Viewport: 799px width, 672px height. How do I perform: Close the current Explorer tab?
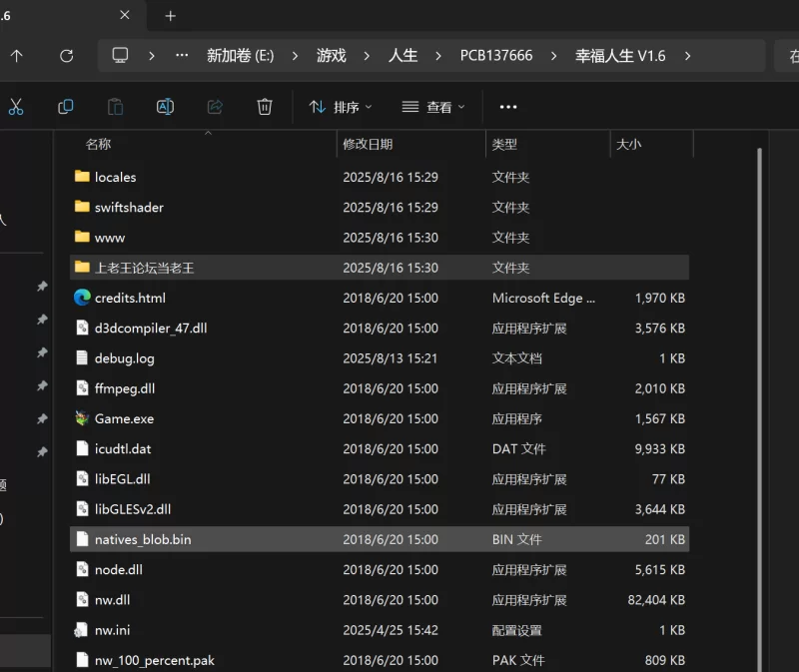[x=124, y=15]
